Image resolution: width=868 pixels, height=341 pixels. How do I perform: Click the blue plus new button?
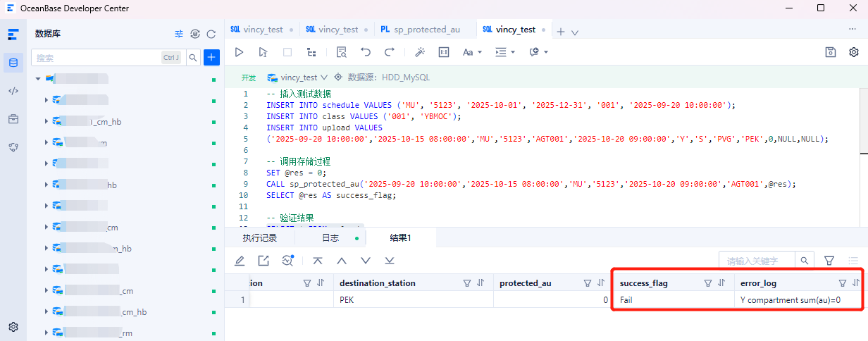click(x=211, y=58)
